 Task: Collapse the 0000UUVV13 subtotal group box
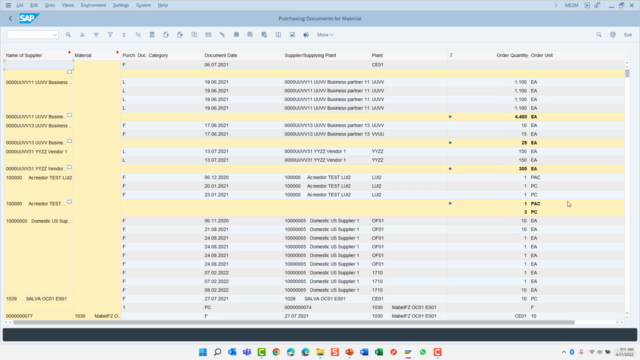pos(69,141)
